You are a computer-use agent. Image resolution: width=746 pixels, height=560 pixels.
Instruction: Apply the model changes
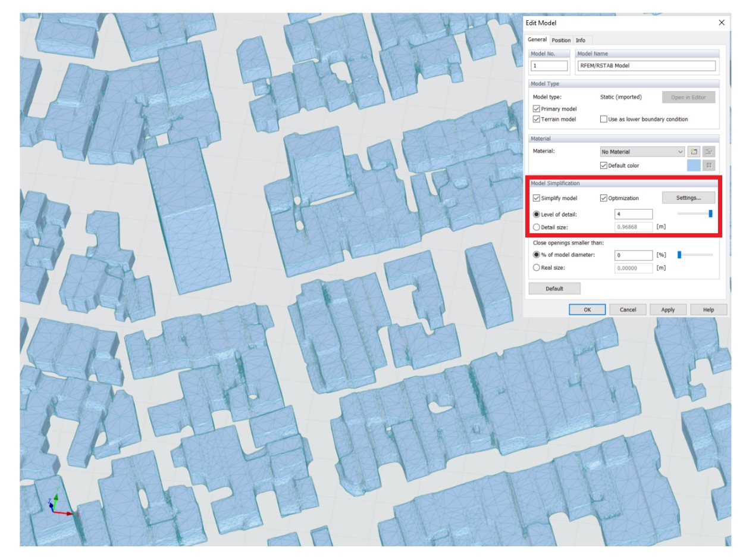tap(667, 309)
